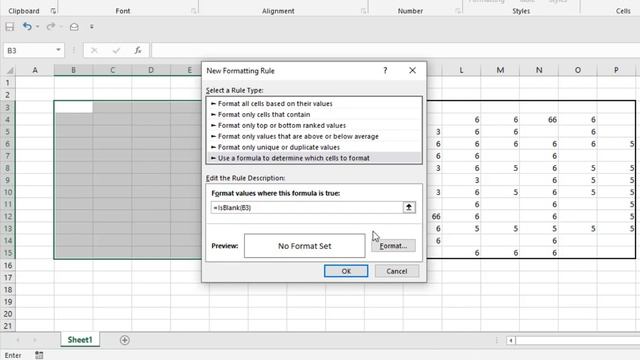Open the Undo history dropdown arrow
The image size is (640, 360).
(x=38, y=27)
